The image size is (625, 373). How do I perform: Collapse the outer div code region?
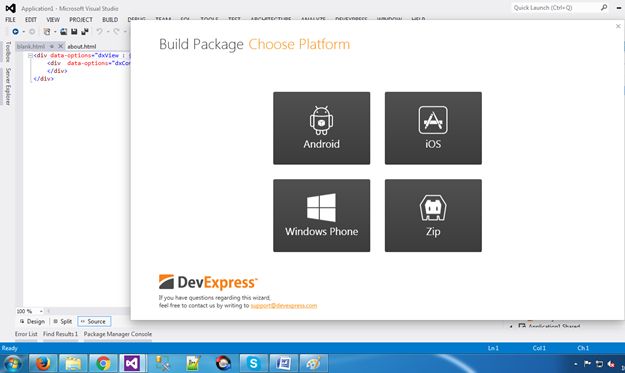point(30,55)
